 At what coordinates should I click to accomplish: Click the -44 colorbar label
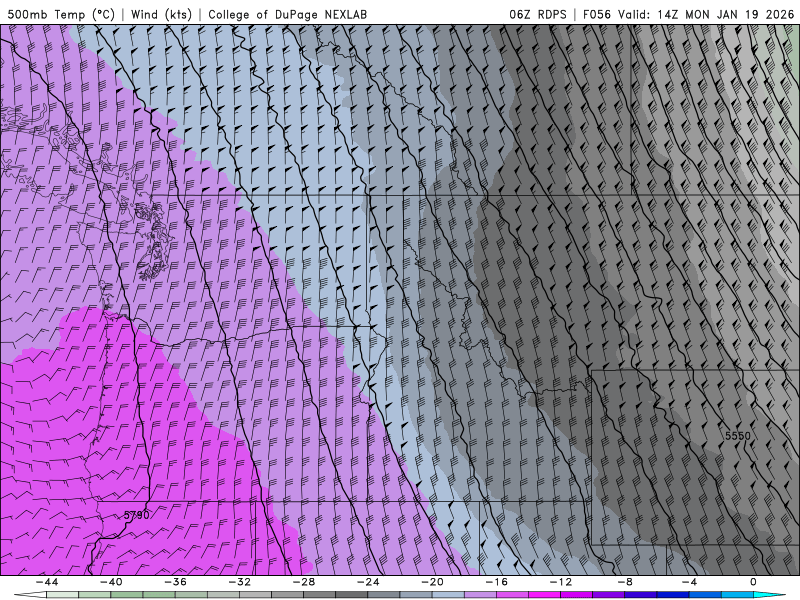(x=47, y=582)
